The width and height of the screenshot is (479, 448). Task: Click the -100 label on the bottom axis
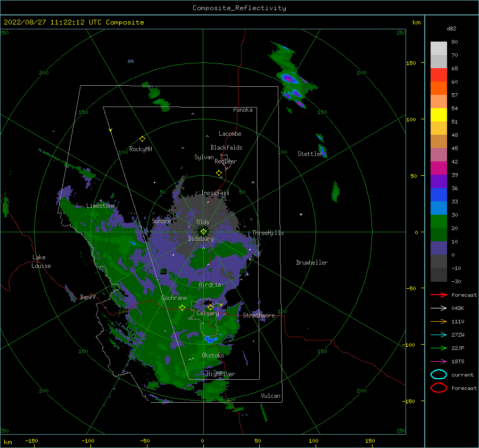pos(88,441)
